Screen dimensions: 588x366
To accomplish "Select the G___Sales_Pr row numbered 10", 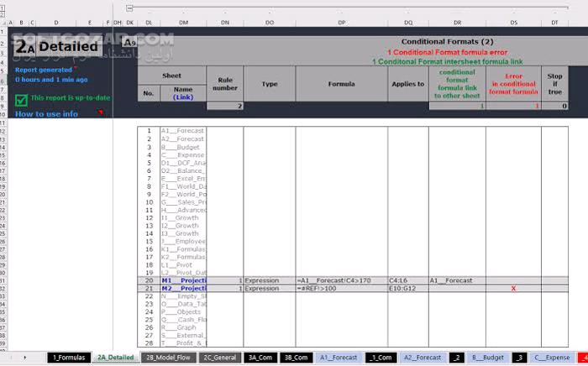I will pos(183,202).
